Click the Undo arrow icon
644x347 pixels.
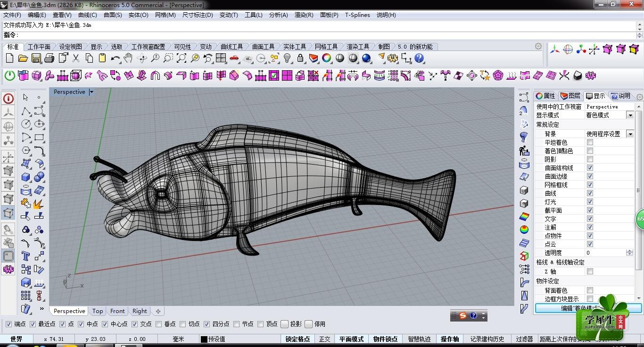point(116,58)
